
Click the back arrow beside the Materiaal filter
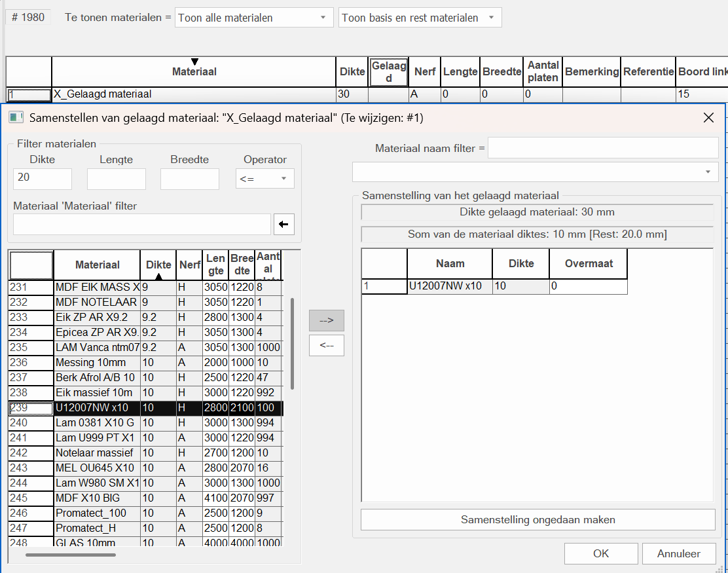pyautogui.click(x=283, y=224)
